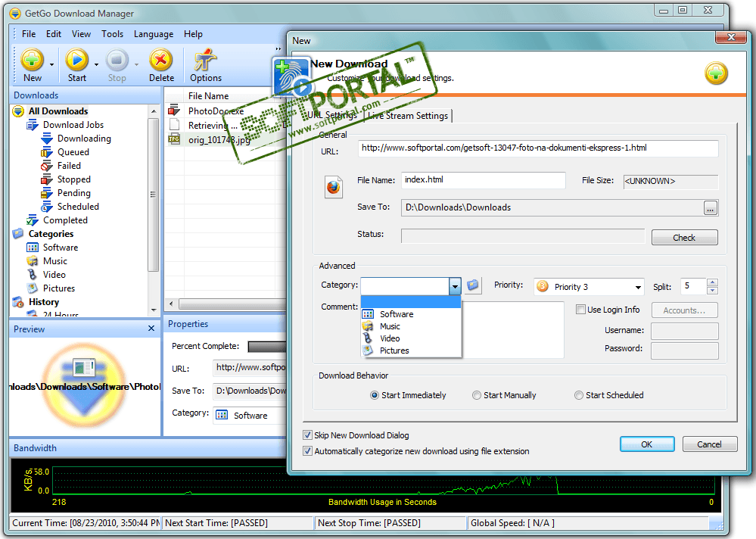Image resolution: width=756 pixels, height=539 pixels.
Task: Click the Retrieving file row icon
Action: (174, 126)
